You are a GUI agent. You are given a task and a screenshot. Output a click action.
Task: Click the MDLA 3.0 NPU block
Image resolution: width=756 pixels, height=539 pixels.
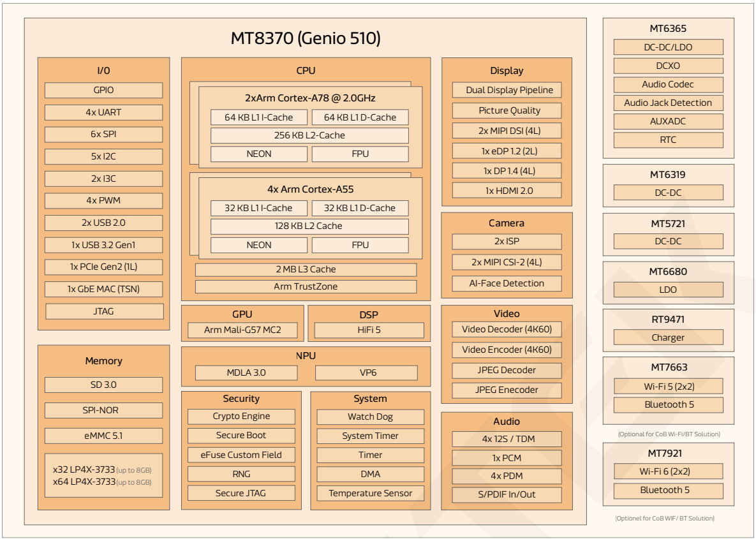tap(246, 373)
